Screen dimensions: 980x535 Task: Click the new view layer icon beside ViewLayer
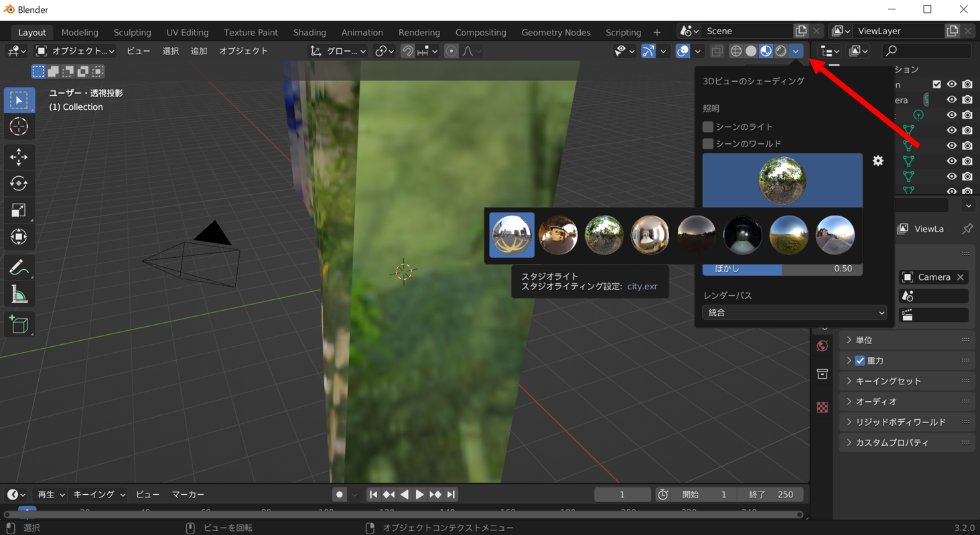click(953, 31)
